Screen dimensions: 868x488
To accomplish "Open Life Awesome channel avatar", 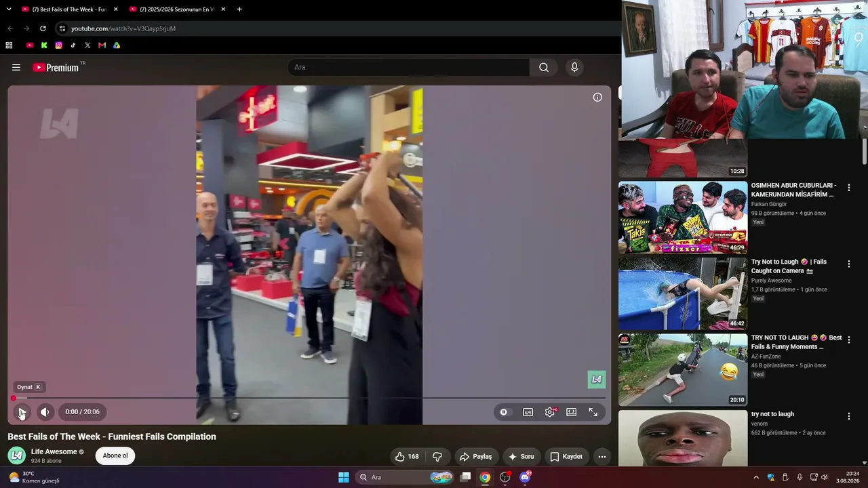I will (17, 455).
